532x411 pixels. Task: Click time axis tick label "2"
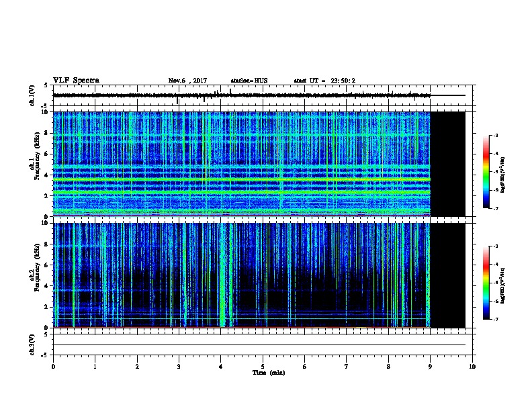click(137, 367)
